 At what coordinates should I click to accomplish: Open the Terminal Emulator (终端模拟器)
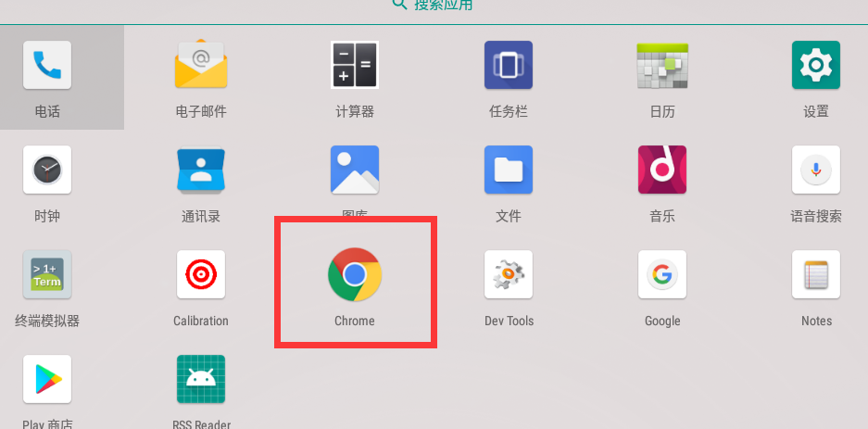coord(47,275)
